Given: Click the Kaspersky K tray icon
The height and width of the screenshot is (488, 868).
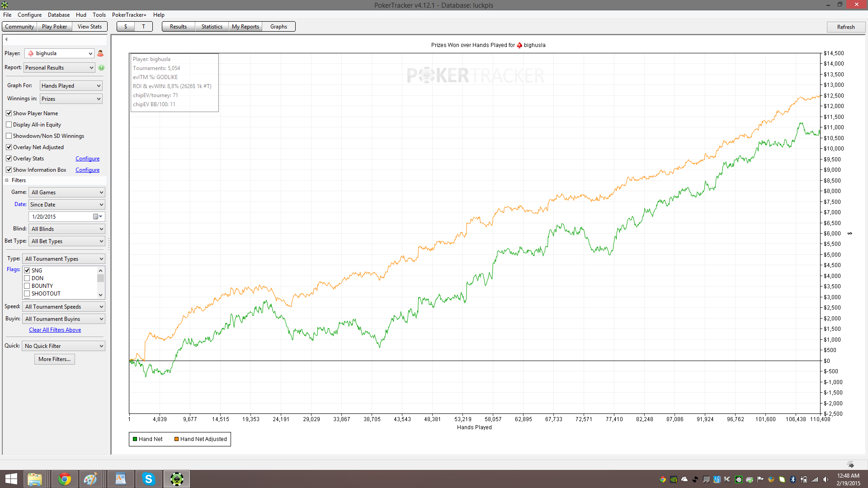Looking at the screenshot, I should [x=728, y=479].
